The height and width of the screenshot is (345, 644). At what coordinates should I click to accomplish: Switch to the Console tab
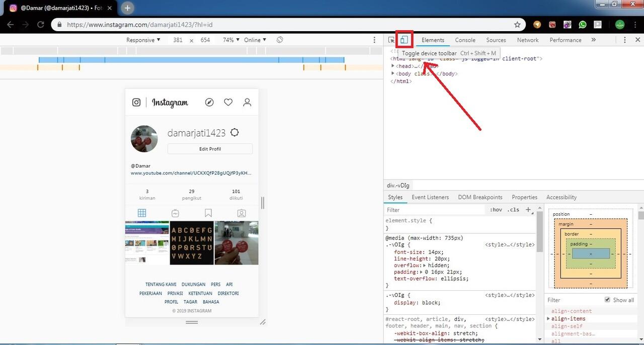point(465,40)
